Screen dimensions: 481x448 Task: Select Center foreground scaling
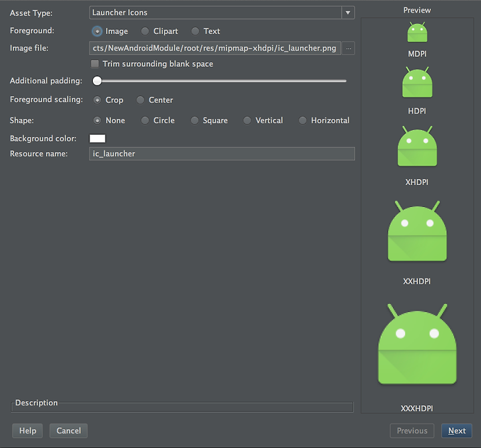click(x=140, y=100)
